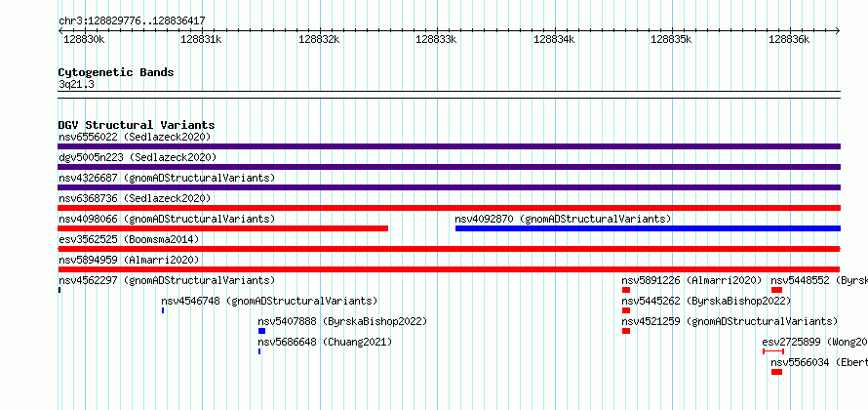Click the chr3:128829776..128836417 coordinates text
The width and height of the screenshot is (868, 410).
pyautogui.click(x=132, y=20)
